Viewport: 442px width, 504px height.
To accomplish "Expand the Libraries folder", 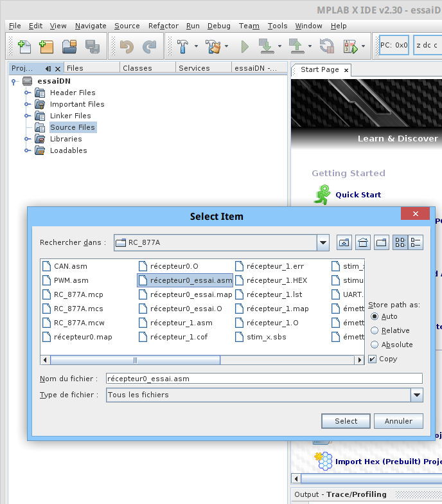I will tap(28, 139).
